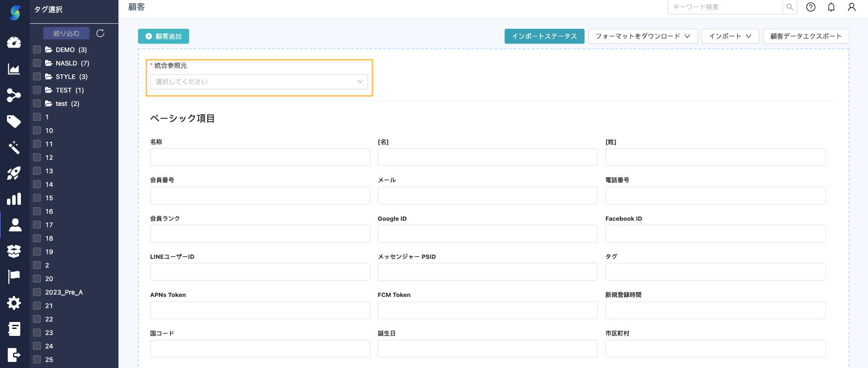Open the tag icon in sidebar
Image resolution: width=868 pixels, height=368 pixels.
point(14,121)
